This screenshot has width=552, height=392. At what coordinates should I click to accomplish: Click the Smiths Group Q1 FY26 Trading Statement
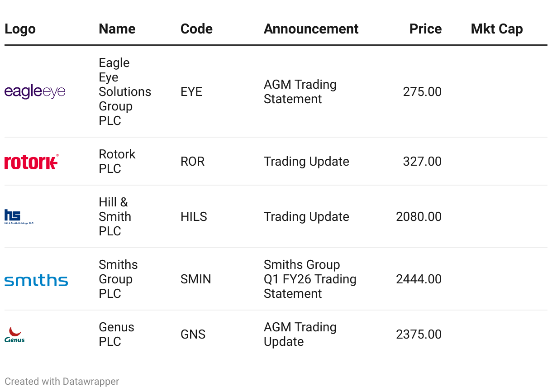310,279
